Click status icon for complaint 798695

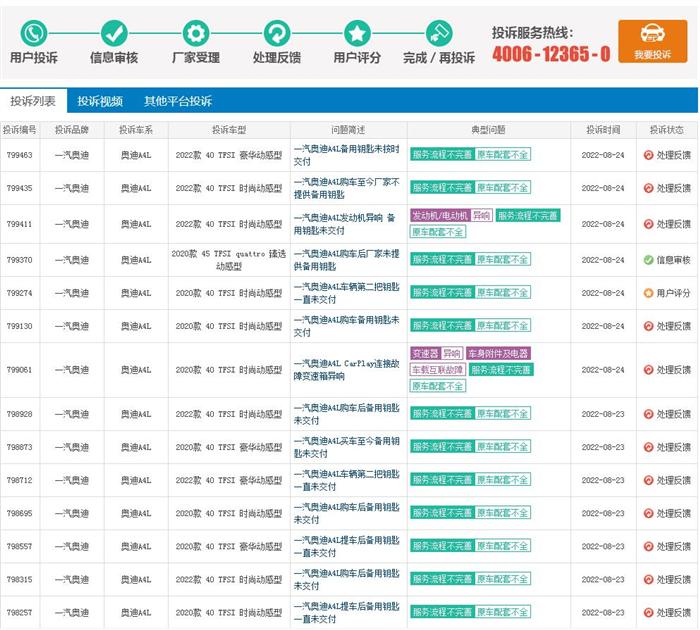648,513
